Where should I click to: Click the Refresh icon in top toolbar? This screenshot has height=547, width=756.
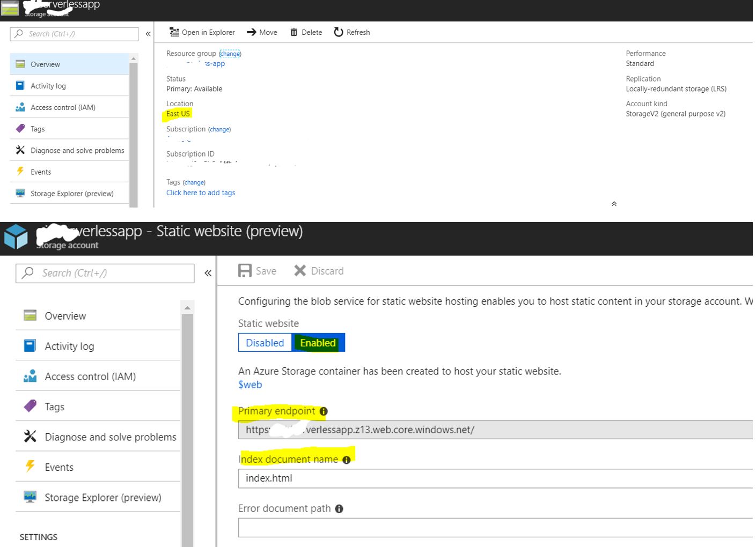pyautogui.click(x=339, y=32)
